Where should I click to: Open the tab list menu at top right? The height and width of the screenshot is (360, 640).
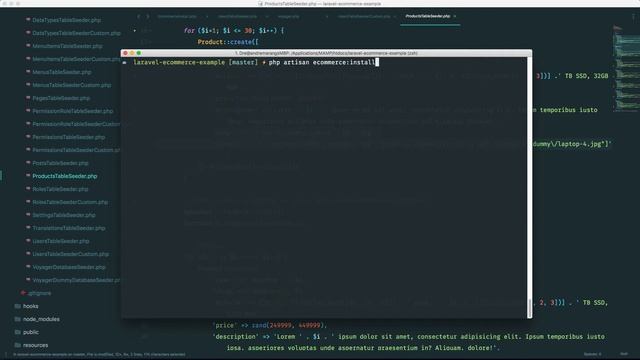(633, 16)
